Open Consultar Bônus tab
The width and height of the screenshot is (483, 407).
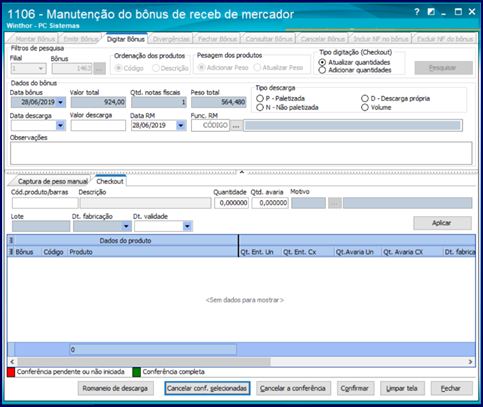click(x=269, y=39)
